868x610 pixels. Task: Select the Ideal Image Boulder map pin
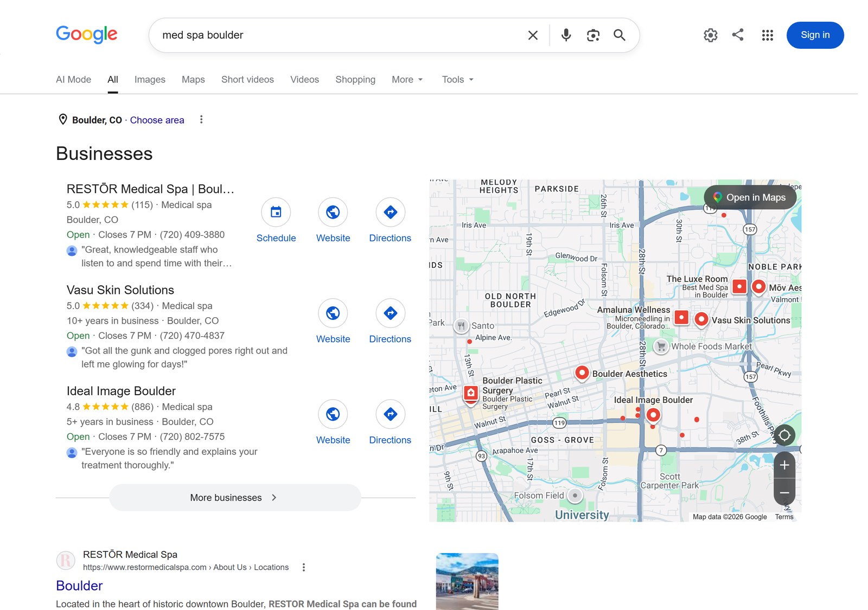tap(653, 416)
